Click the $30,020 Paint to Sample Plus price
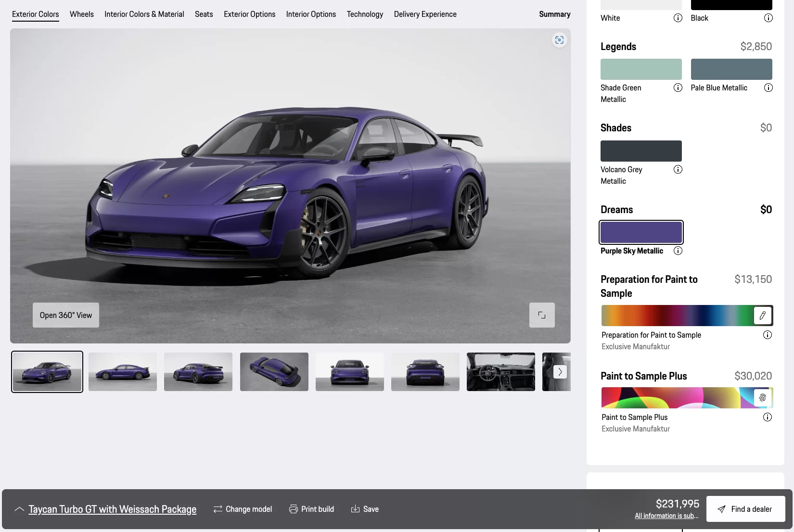This screenshot has height=532, width=794. [753, 376]
